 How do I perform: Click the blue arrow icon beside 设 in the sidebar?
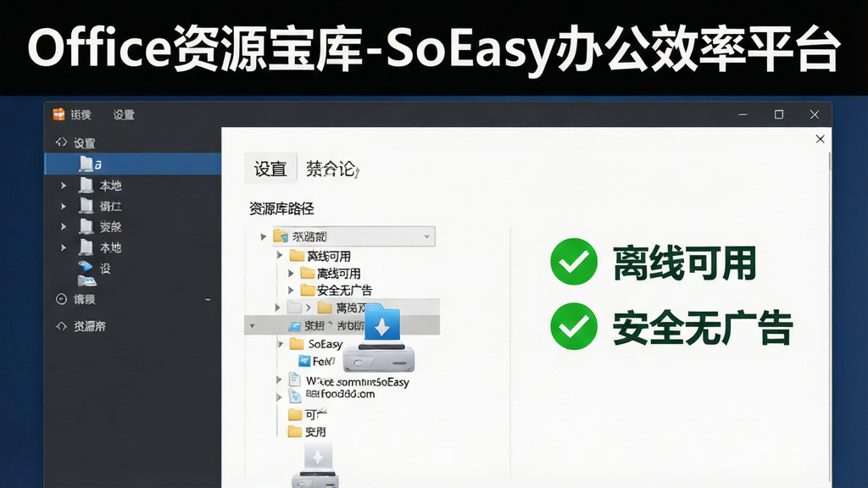[x=86, y=267]
